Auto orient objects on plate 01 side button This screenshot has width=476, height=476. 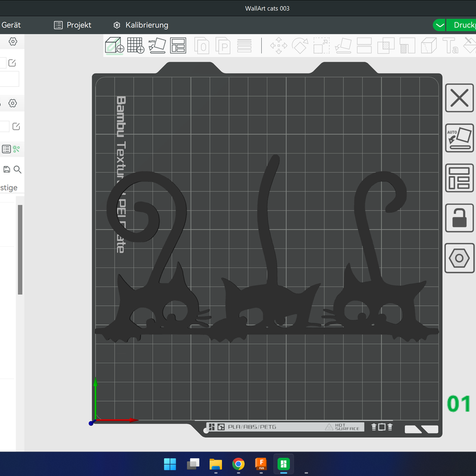[459, 138]
